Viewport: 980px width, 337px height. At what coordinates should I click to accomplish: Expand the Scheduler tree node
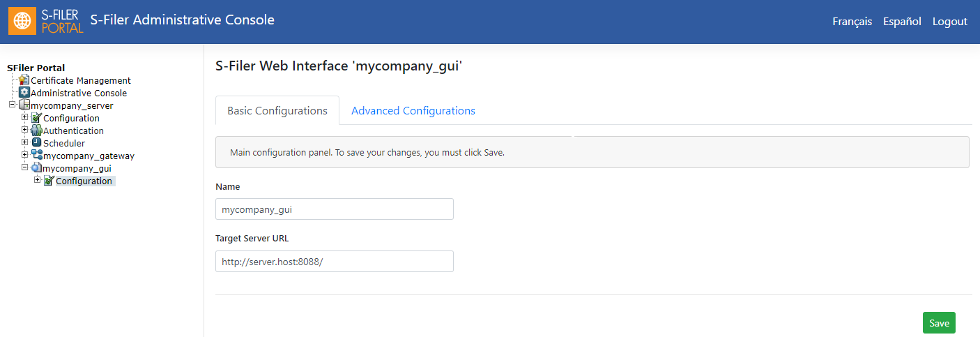[x=24, y=143]
